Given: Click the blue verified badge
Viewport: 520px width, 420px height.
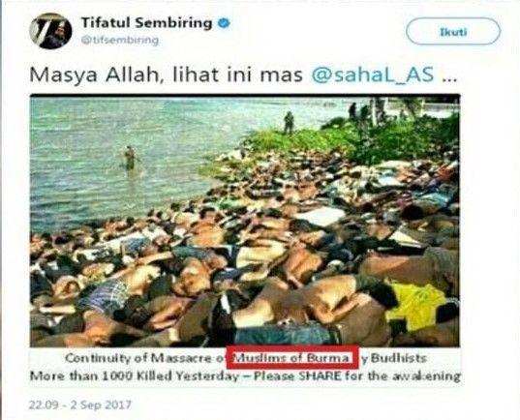Looking at the screenshot, I should point(224,23).
